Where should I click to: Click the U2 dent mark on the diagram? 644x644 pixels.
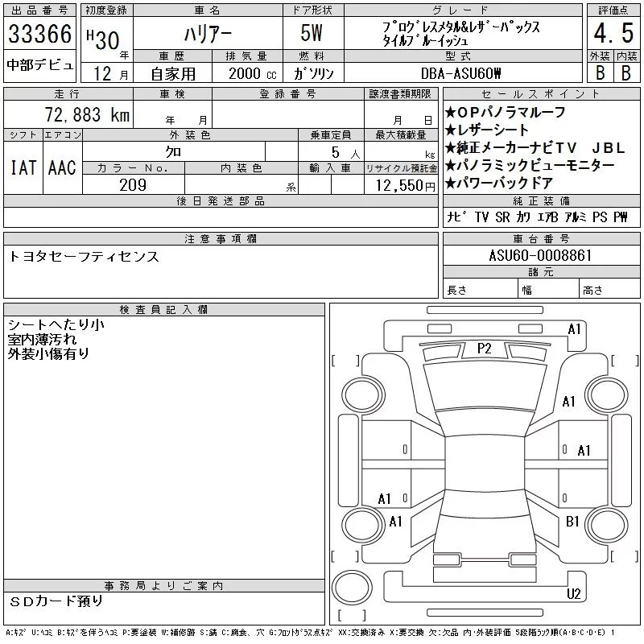(x=573, y=593)
